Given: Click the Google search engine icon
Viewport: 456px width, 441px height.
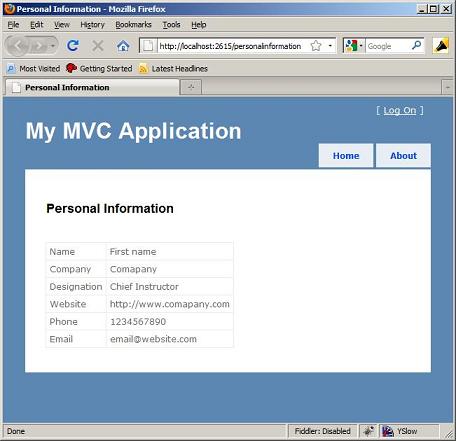Looking at the screenshot, I should pyautogui.click(x=351, y=46).
